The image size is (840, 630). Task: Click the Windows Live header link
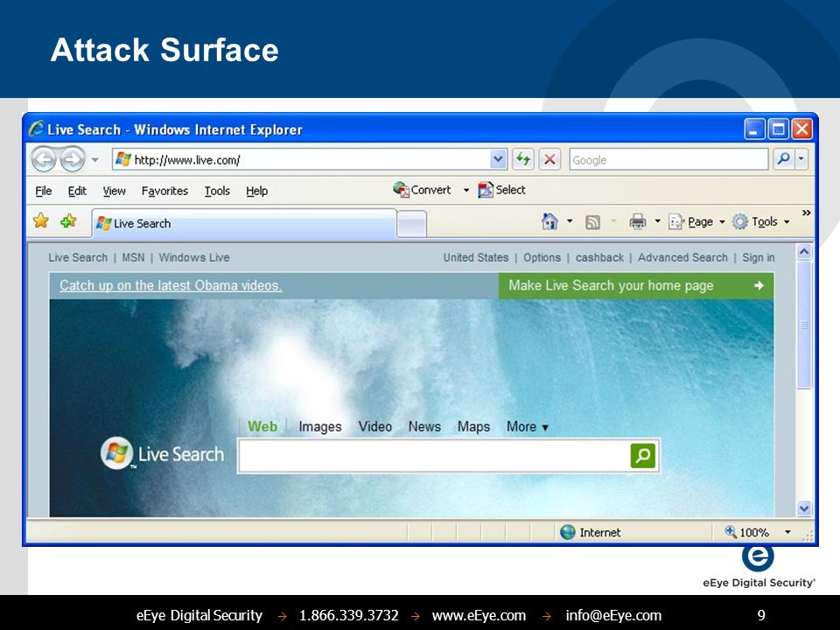194,257
